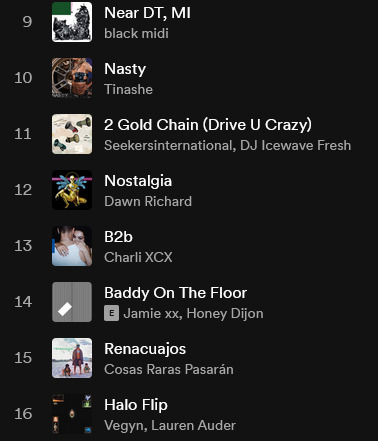Open Seekersinternational artist link
Image resolution: width=378 pixels, height=441 pixels.
pyautogui.click(x=168, y=145)
